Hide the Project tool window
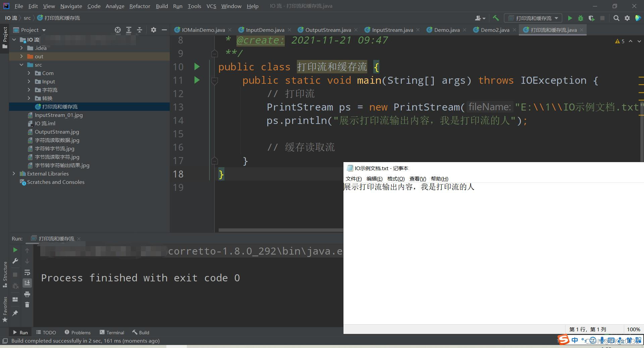The image size is (644, 348). (x=164, y=30)
